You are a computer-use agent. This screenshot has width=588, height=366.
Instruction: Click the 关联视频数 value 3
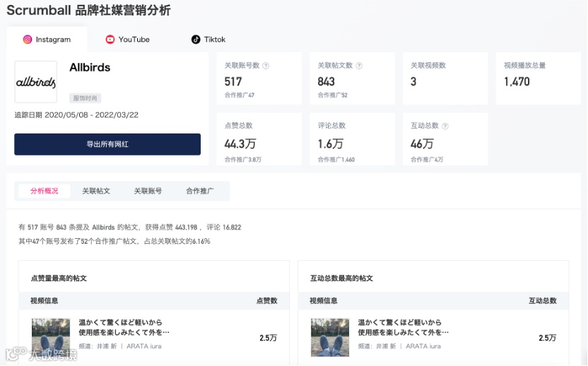pyautogui.click(x=413, y=82)
